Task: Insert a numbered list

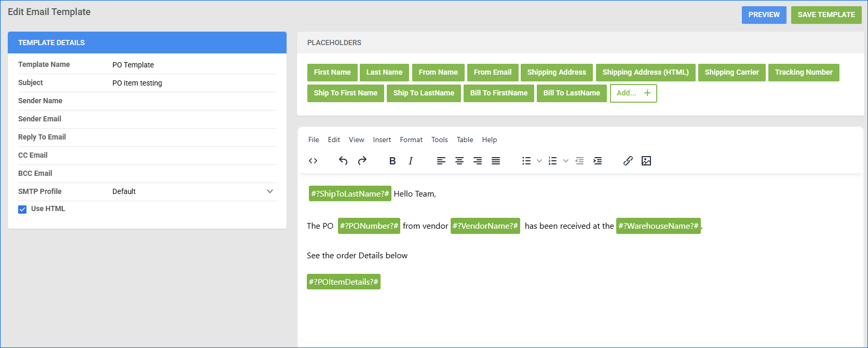Action: [x=553, y=161]
